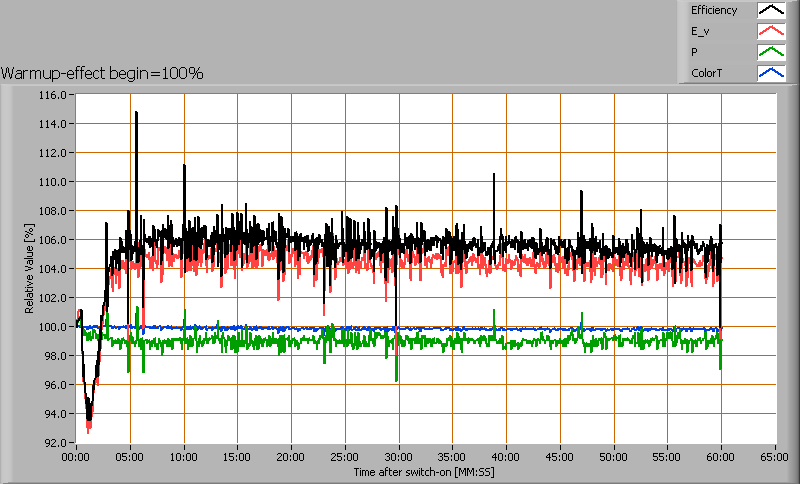
Task: Click the 60:00 X-axis tick label
Action: coord(721,456)
